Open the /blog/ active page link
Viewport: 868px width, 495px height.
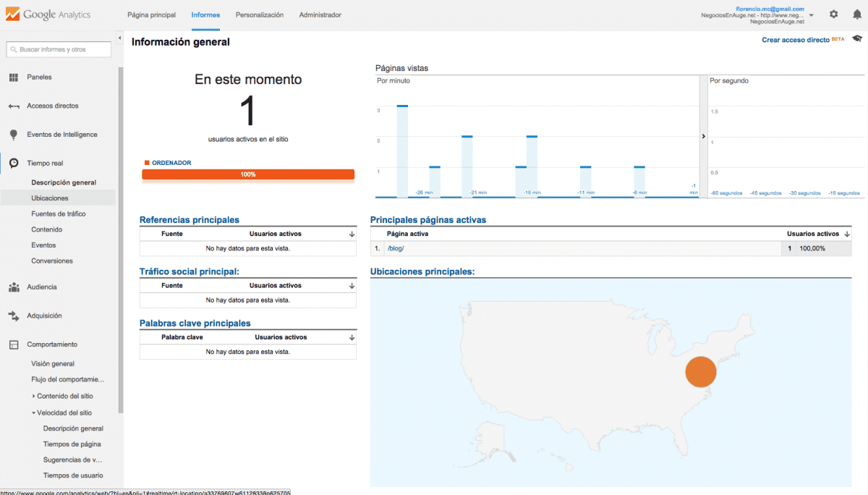pos(396,248)
